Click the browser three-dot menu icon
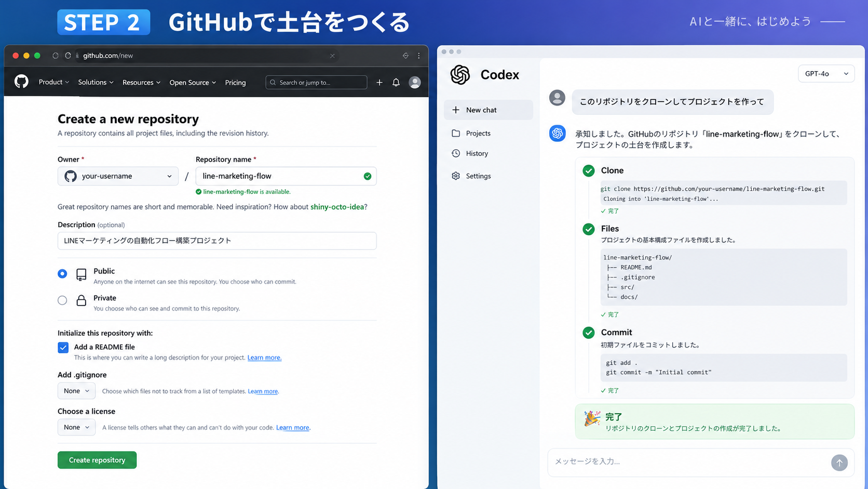 (x=419, y=56)
